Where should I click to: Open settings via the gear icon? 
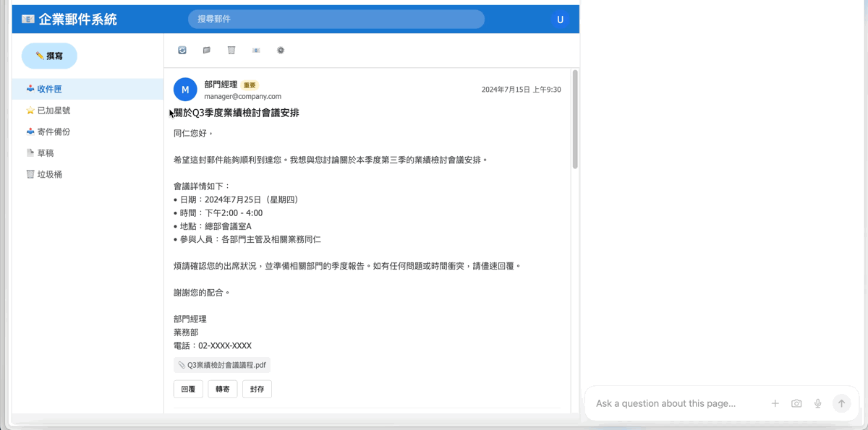(281, 51)
